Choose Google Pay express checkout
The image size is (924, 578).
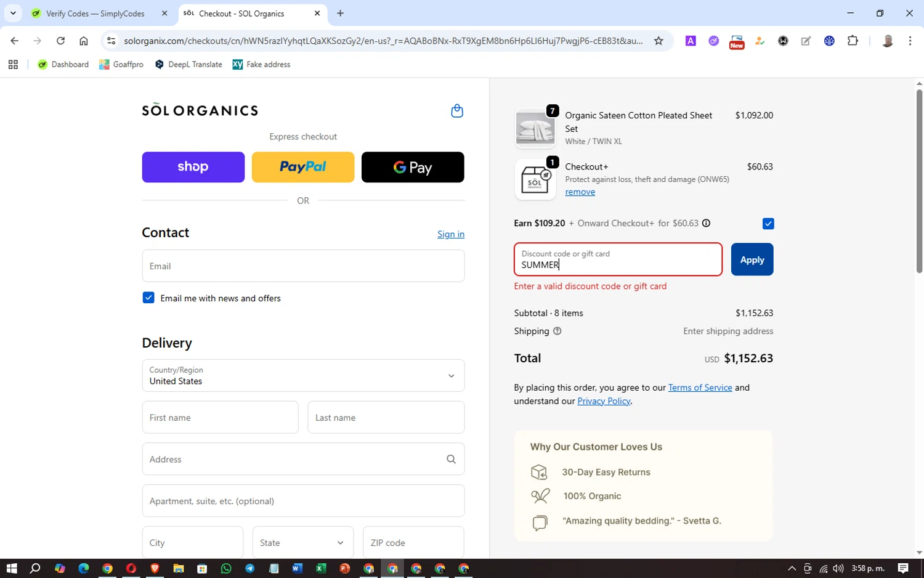[x=413, y=167]
